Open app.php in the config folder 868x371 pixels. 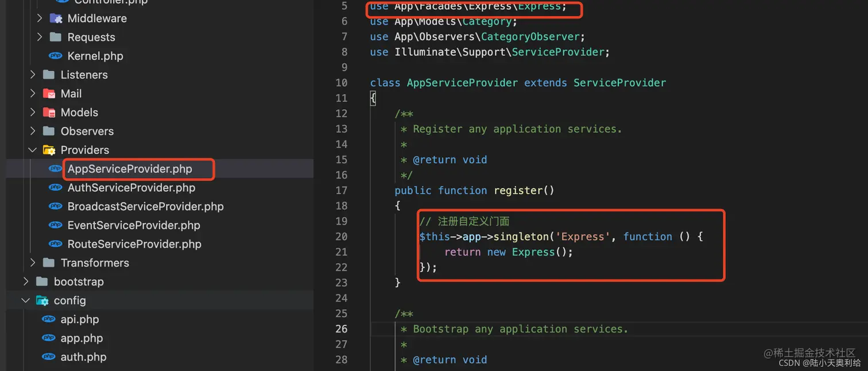(x=82, y=338)
